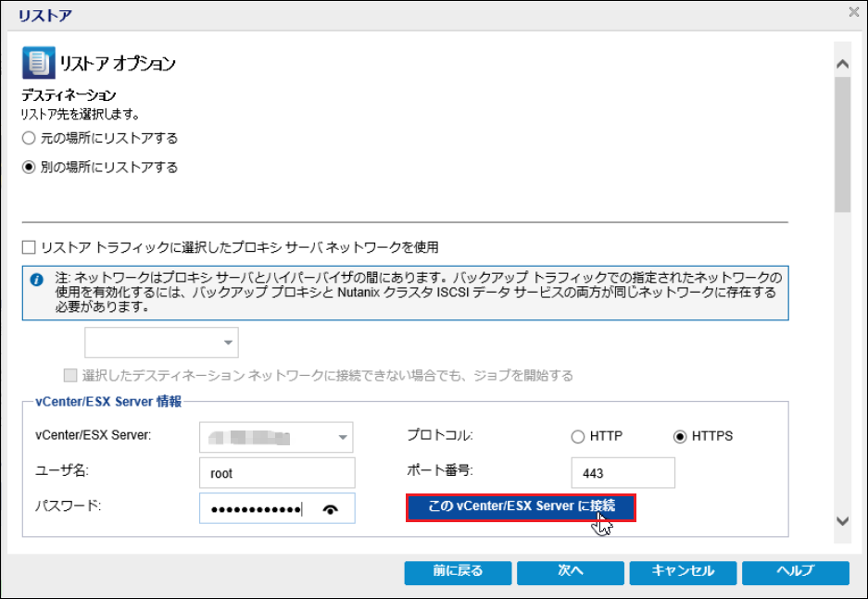The image size is (868, 599).
Task: Click the blue info note icon
Action: tap(36, 279)
